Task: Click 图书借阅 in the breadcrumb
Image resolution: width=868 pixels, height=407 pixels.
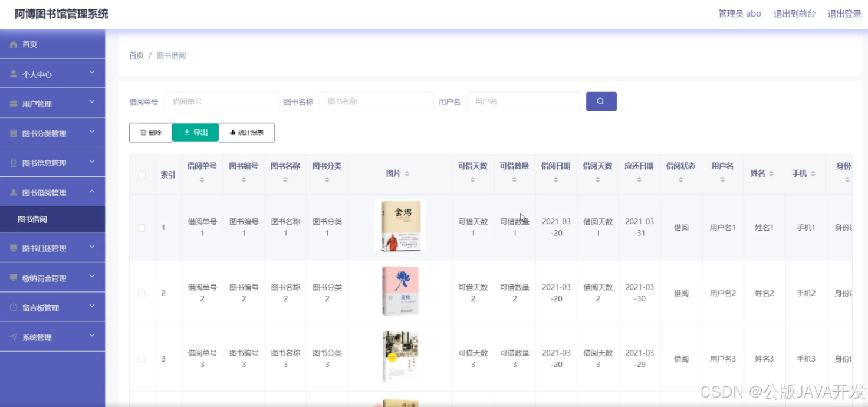Action: pyautogui.click(x=171, y=55)
